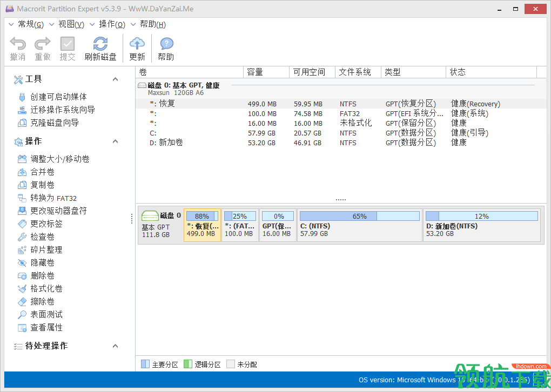Click the 逻辑分区 legend swatch
This screenshot has width=551, height=392.
point(188,364)
